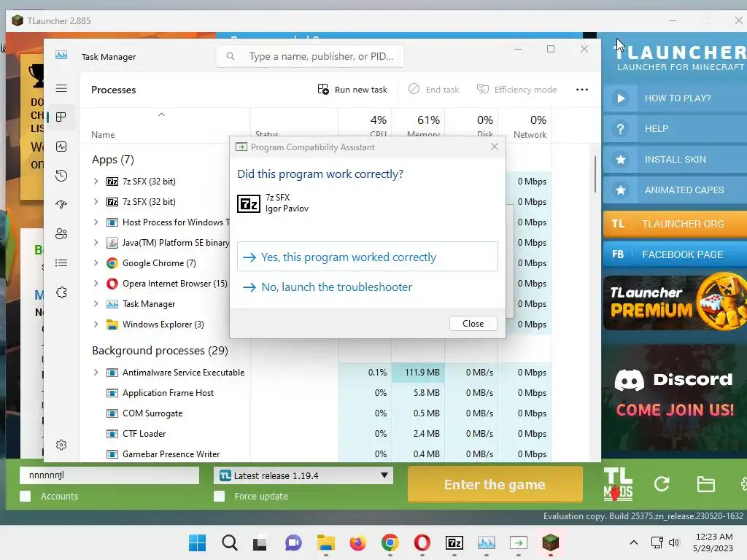747x560 pixels.
Task: Expand the Host Process for Windows row
Action: click(x=96, y=222)
